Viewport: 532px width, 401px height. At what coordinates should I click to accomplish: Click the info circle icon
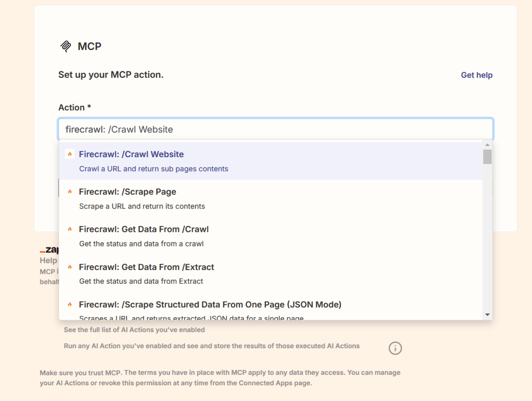395,348
